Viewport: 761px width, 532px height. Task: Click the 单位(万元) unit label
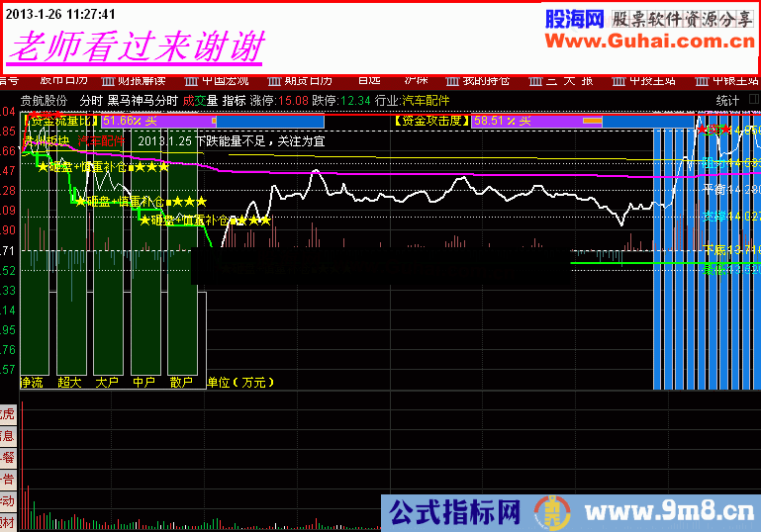tap(240, 382)
